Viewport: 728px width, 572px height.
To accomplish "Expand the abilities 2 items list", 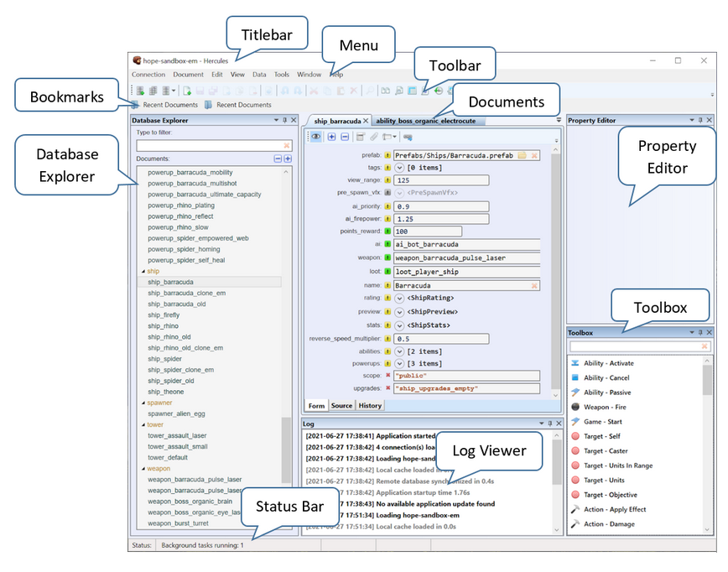I will (399, 351).
